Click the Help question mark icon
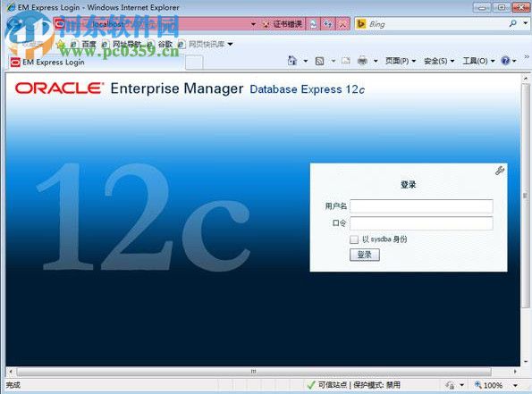 point(505,61)
